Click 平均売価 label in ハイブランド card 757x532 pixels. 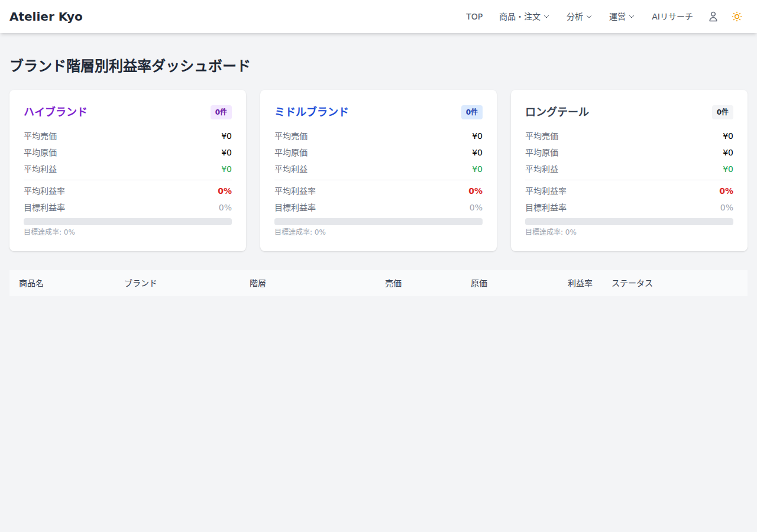[40, 136]
